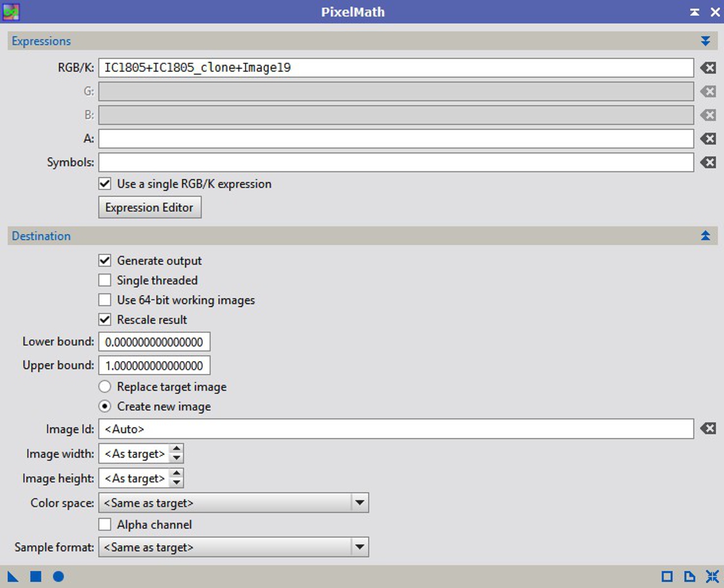Enable Use 64-bit working images
The image size is (724, 588).
pyautogui.click(x=105, y=300)
